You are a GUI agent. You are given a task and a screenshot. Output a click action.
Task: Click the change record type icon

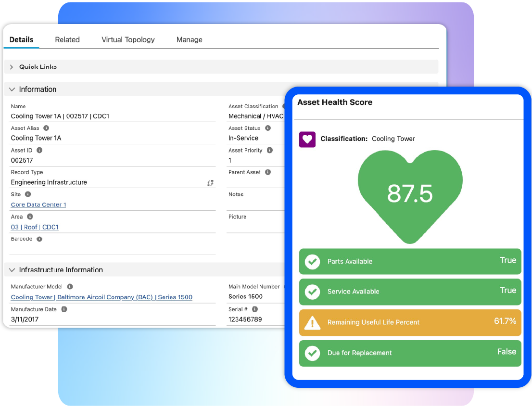click(x=210, y=183)
